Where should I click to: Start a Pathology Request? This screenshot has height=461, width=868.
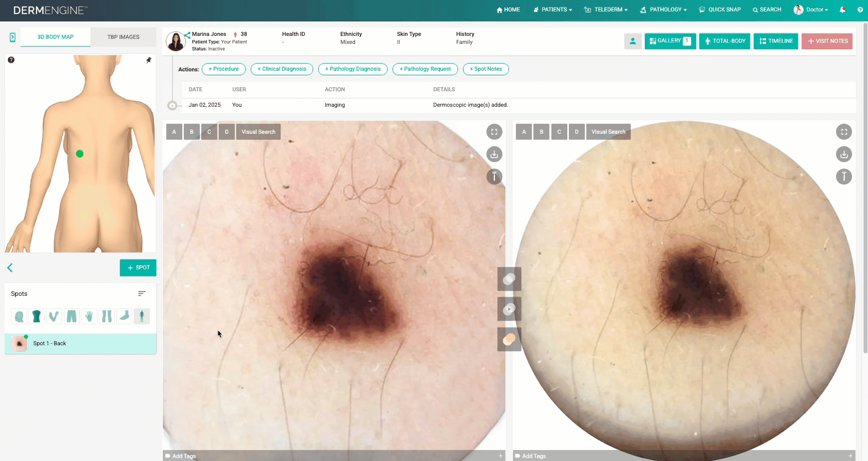pos(425,69)
